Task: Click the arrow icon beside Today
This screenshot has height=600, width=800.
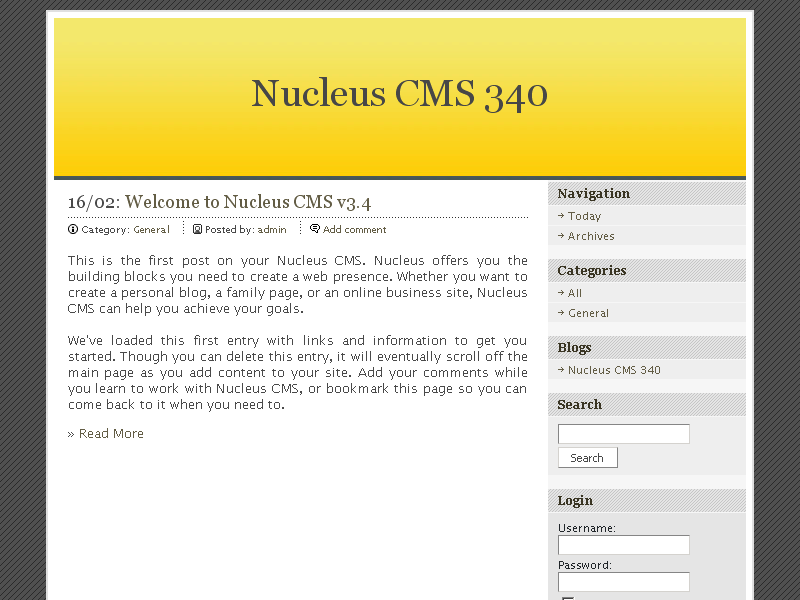Action: [560, 216]
